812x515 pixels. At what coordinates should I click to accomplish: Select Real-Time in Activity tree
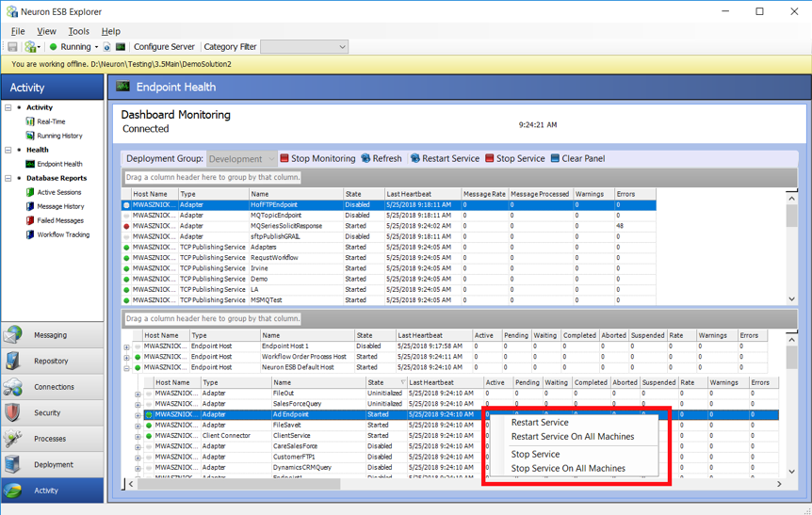pyautogui.click(x=51, y=121)
